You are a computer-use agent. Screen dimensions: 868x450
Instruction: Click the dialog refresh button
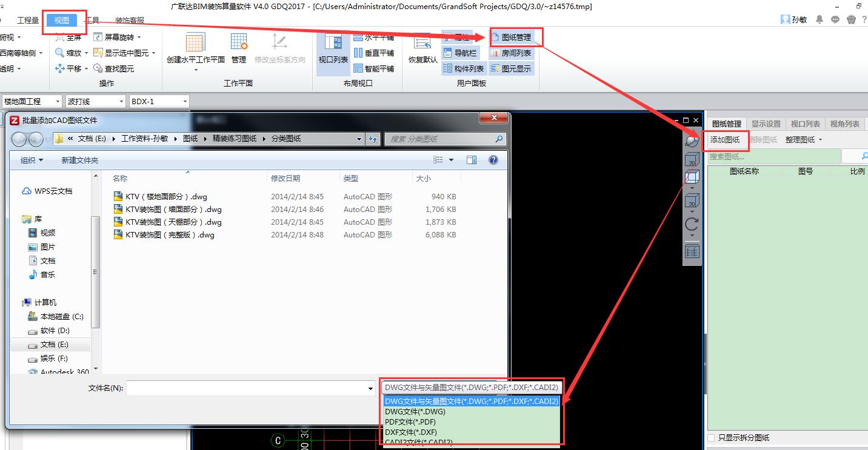click(x=374, y=139)
